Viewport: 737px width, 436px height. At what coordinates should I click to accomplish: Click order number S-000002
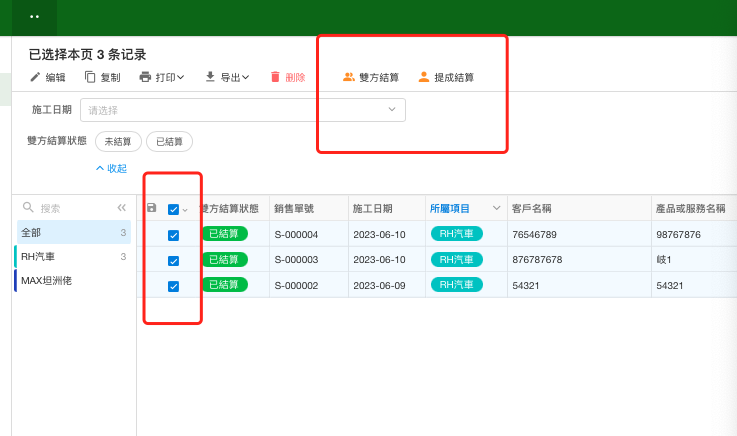tap(296, 285)
